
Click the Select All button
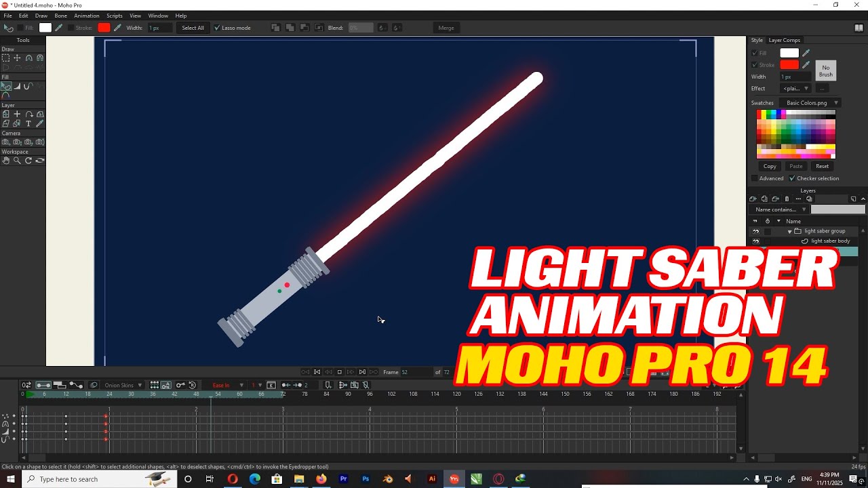pos(193,28)
